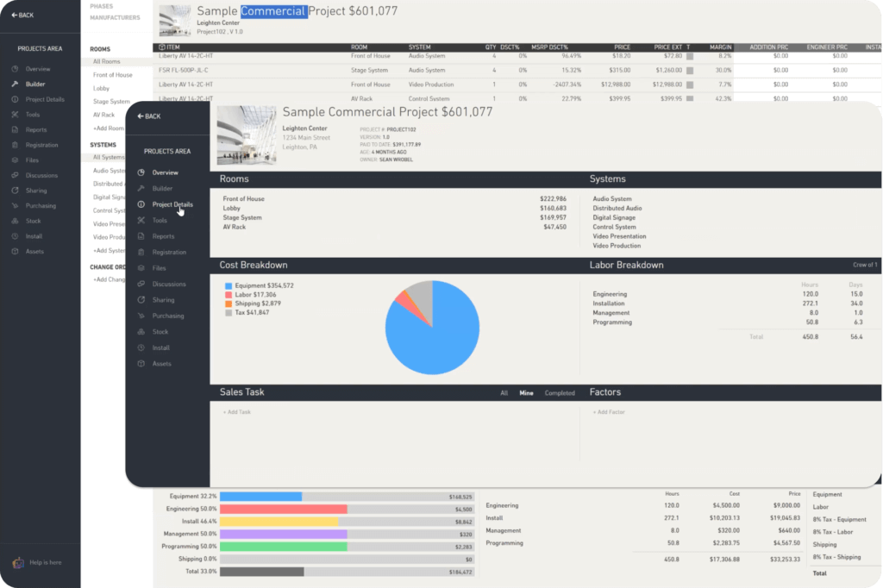Click the '+ Add Task' link
883x588 pixels.
pos(236,412)
